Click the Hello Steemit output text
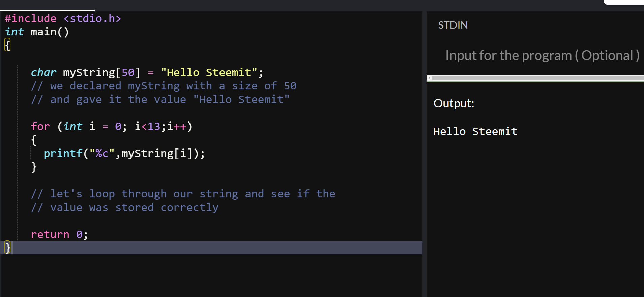 (475, 131)
